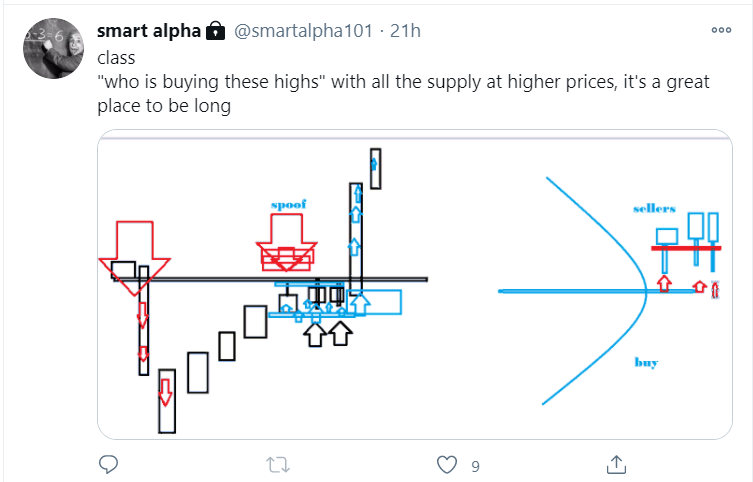Click the protected account lock icon
The height and width of the screenshot is (482, 753).
point(215,32)
